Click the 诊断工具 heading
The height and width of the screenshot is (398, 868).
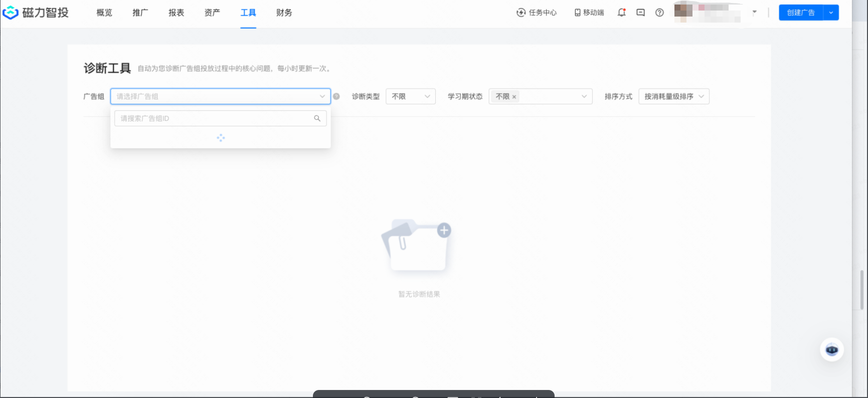[107, 68]
